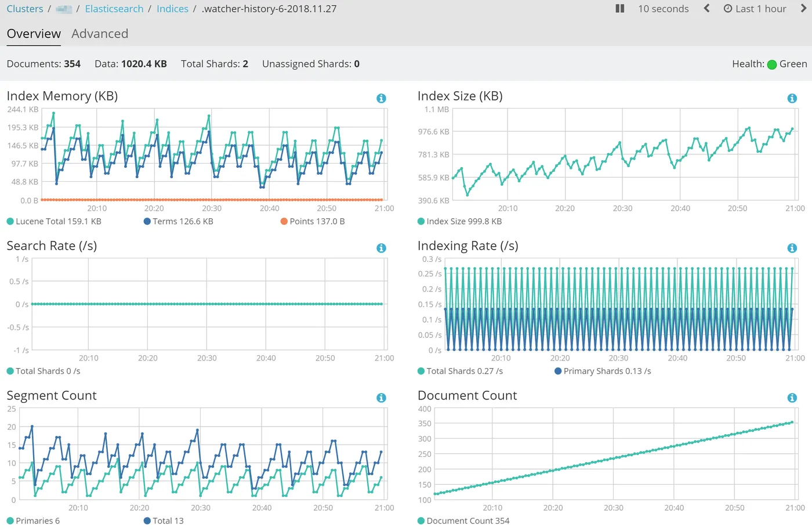Open the blurred cluster name breadcrumb

(x=64, y=9)
